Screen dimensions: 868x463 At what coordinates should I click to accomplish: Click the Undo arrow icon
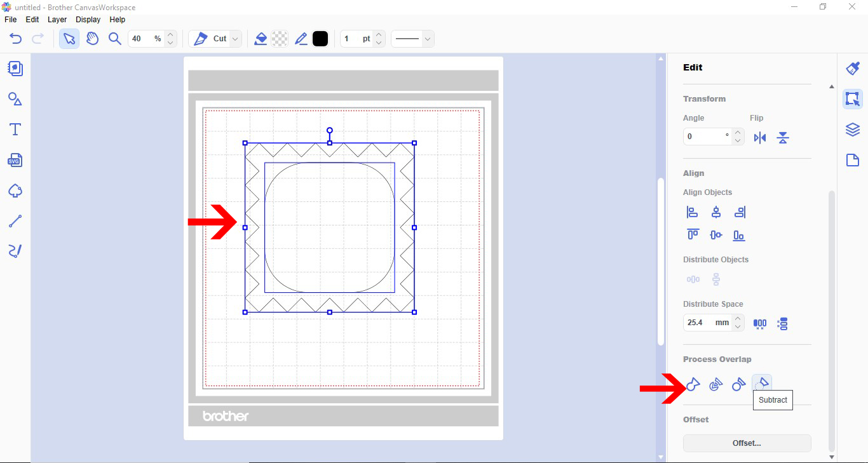click(x=16, y=39)
